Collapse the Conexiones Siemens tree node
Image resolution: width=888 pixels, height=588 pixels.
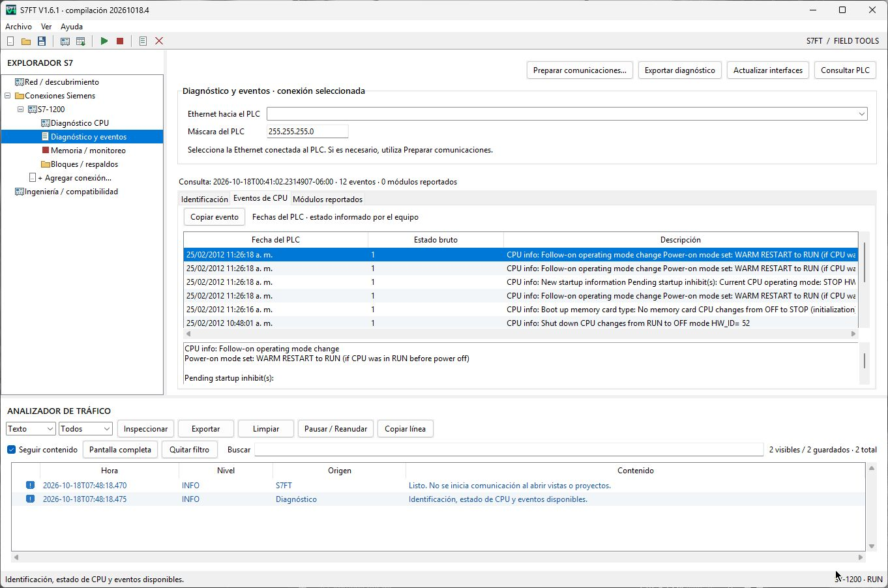[8, 96]
